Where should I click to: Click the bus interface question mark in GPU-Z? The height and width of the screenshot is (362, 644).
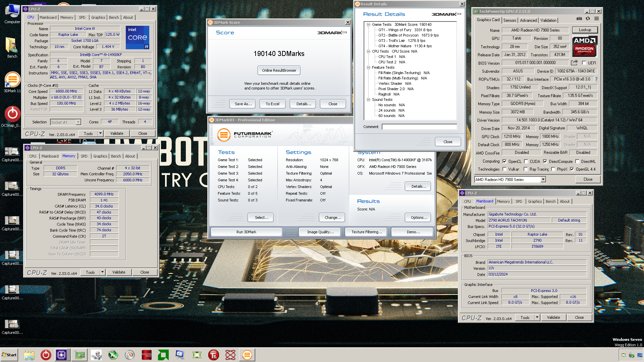coord(596,79)
